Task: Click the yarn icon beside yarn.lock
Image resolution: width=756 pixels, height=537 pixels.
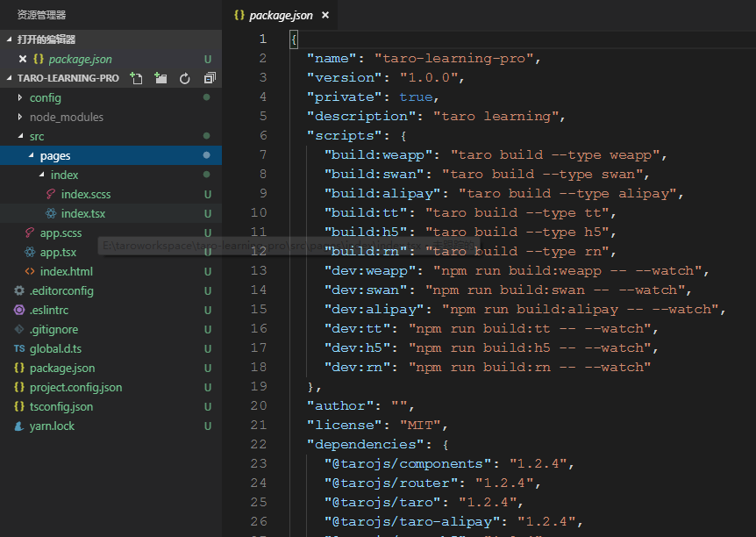Action: click(x=19, y=426)
